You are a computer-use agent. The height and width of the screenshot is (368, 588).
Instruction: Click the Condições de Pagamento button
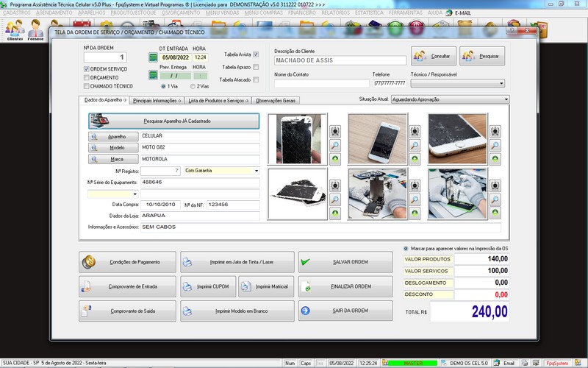coord(128,261)
